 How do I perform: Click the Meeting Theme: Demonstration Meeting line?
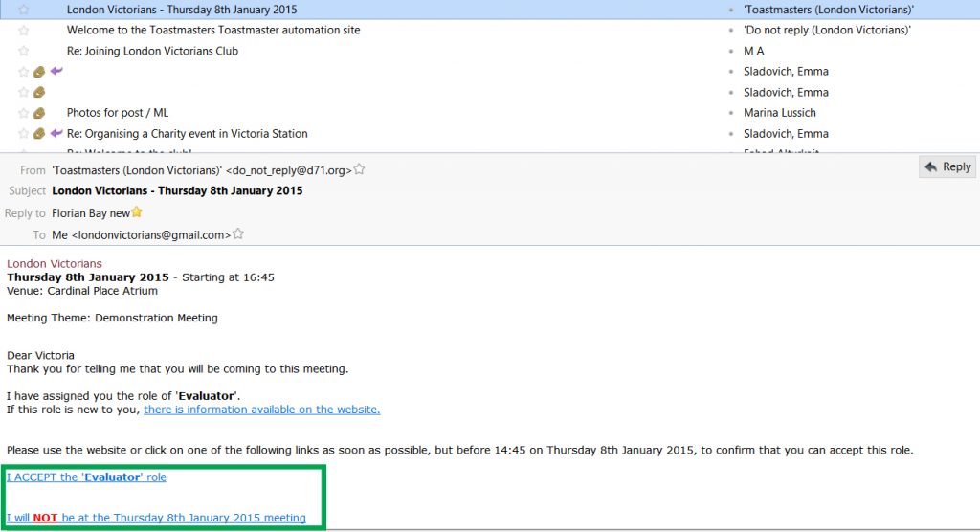[x=113, y=318]
